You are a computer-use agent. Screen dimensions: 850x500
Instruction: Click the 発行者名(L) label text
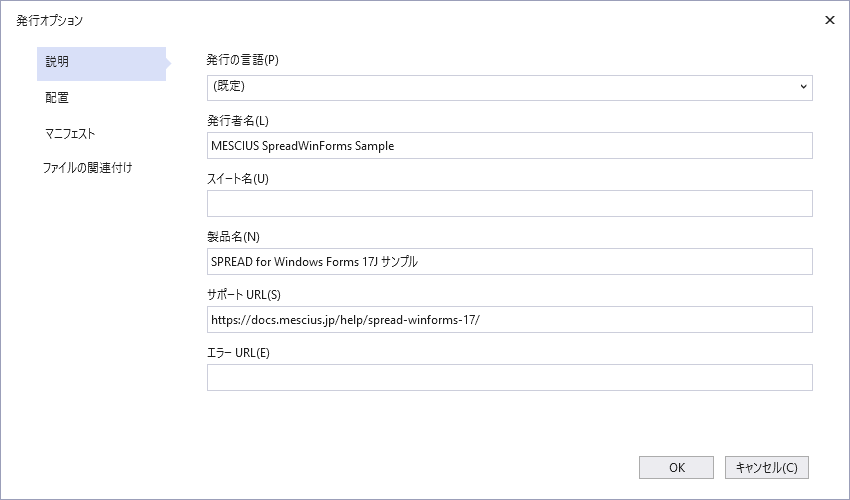point(238,121)
